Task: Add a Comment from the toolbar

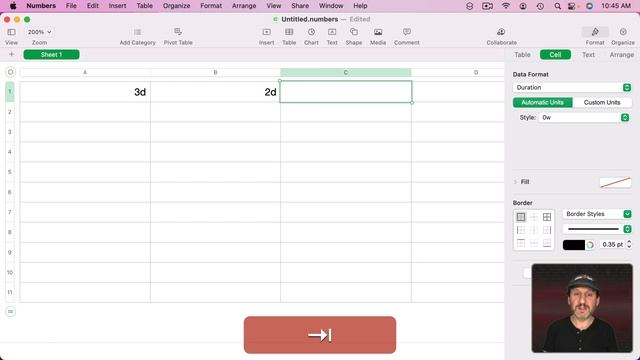Action: pos(407,32)
